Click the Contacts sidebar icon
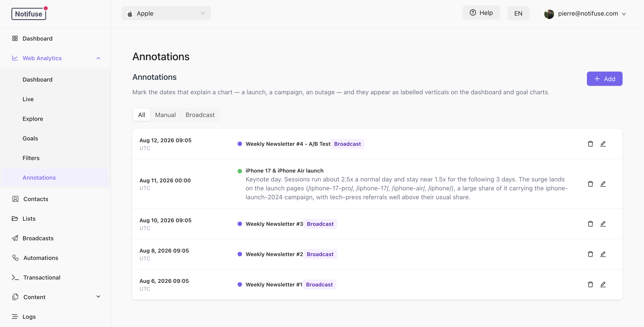This screenshot has width=644, height=327. [x=15, y=199]
